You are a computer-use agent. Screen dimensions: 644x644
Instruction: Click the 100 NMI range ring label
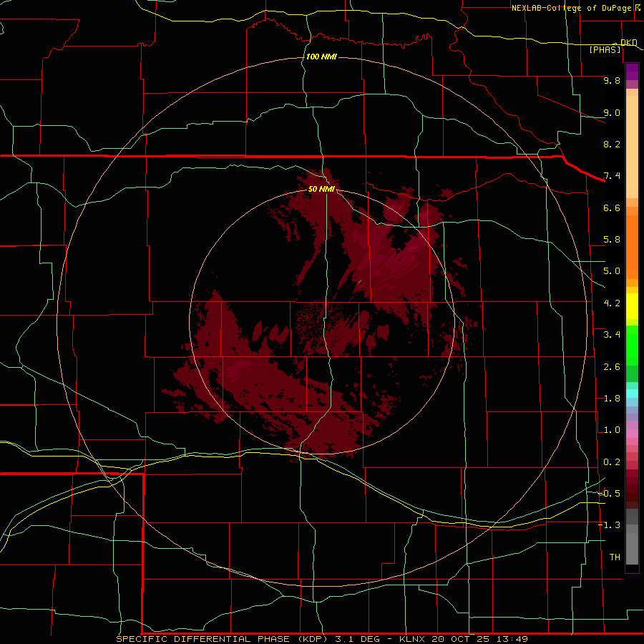[321, 57]
